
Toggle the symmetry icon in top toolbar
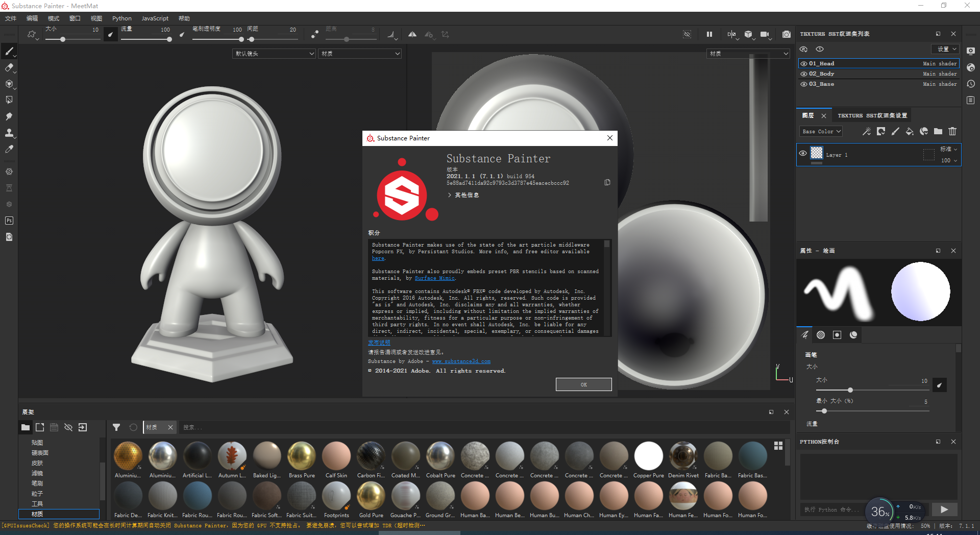coord(412,34)
